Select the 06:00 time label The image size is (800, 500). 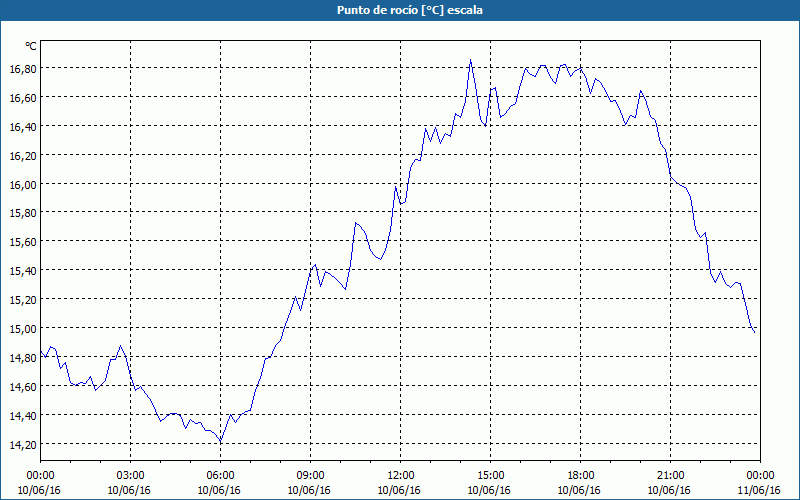220,476
